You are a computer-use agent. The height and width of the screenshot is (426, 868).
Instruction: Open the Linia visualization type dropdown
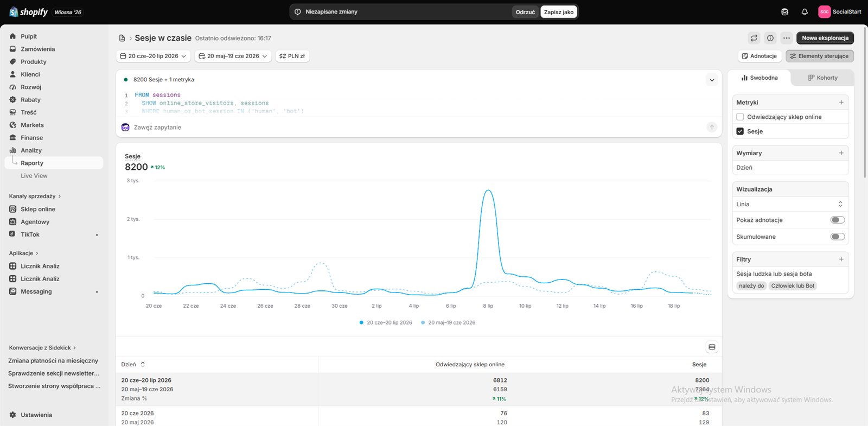790,204
